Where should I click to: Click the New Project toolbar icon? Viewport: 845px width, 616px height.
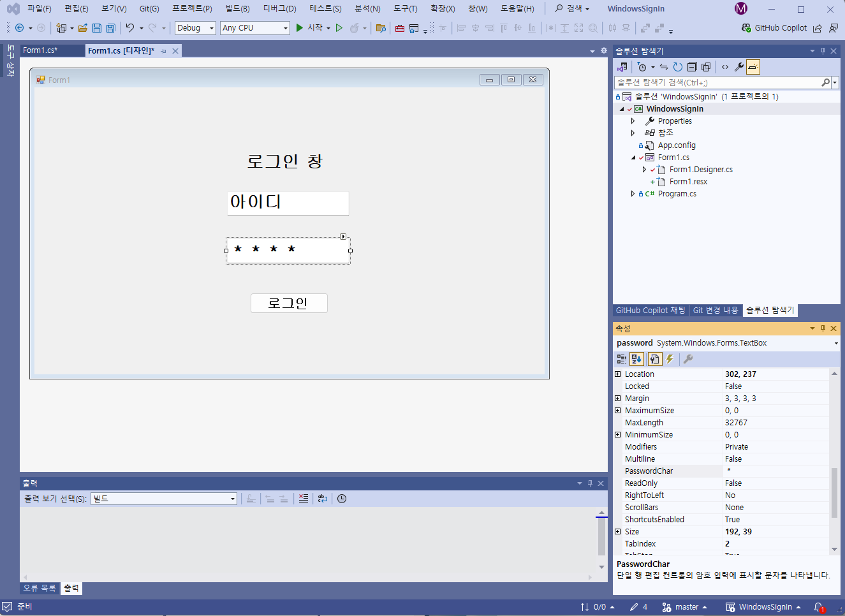61,28
